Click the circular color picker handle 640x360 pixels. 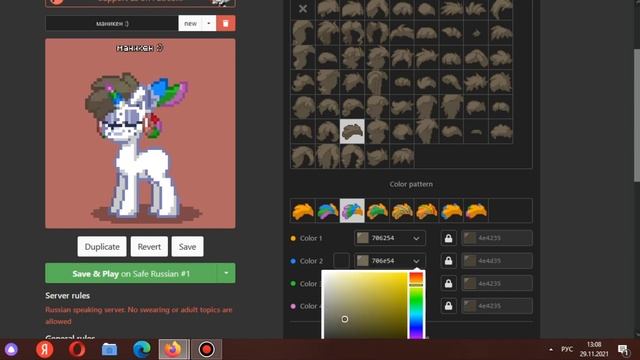point(345,319)
